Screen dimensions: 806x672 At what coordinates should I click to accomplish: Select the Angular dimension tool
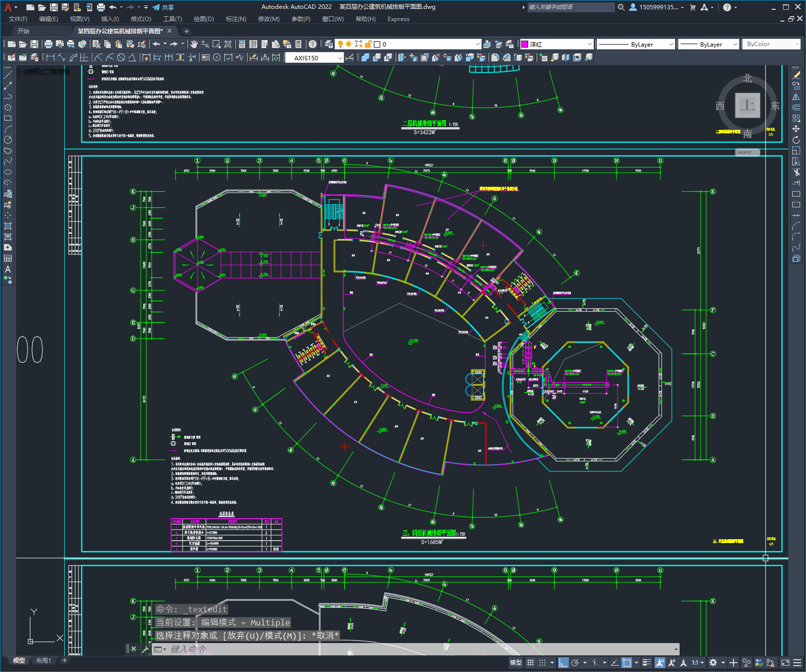point(132,57)
